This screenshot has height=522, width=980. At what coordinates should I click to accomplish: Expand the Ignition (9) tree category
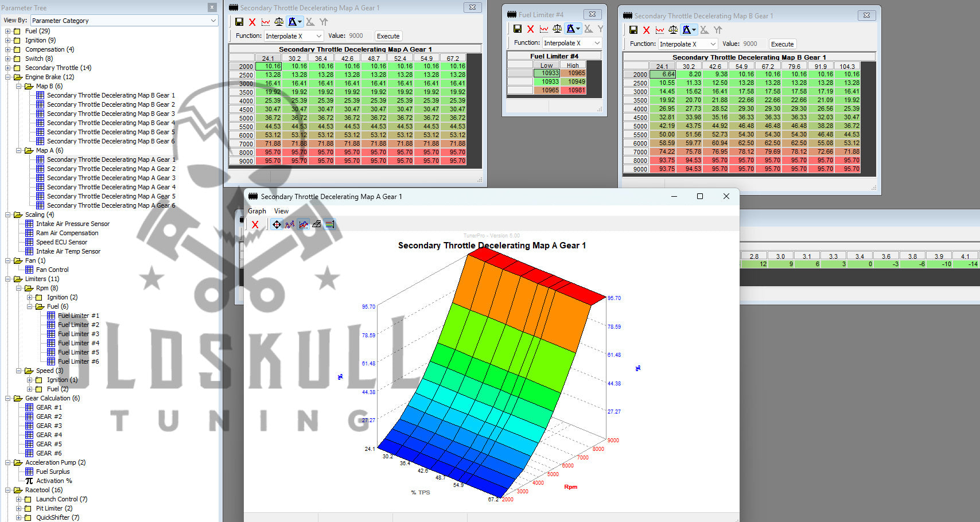pyautogui.click(x=8, y=40)
